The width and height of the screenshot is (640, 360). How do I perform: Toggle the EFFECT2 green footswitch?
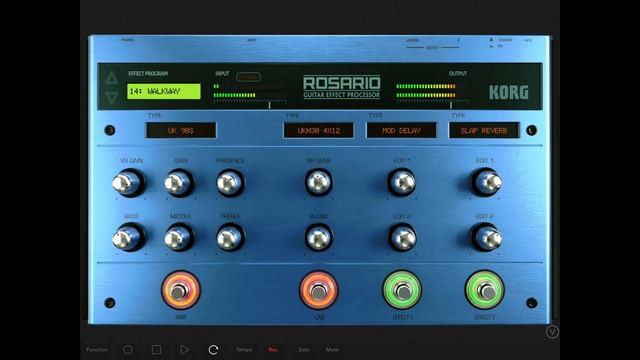pyautogui.click(x=485, y=290)
